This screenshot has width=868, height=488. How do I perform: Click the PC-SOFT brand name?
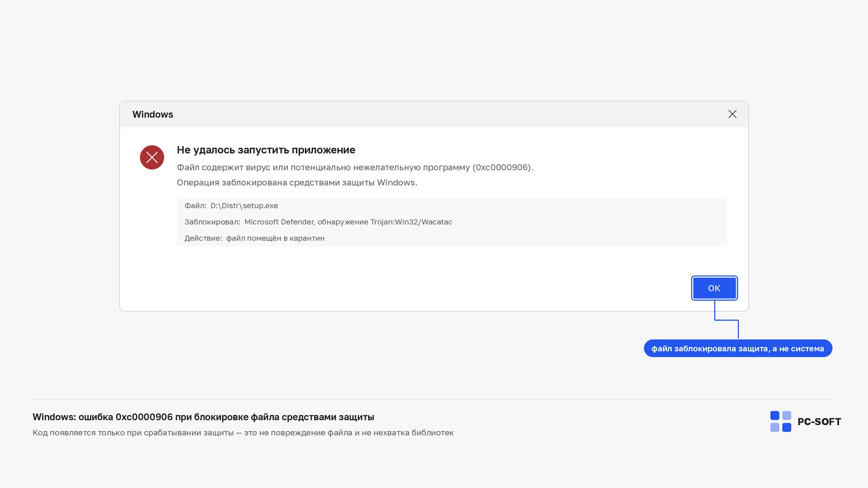coord(819,421)
